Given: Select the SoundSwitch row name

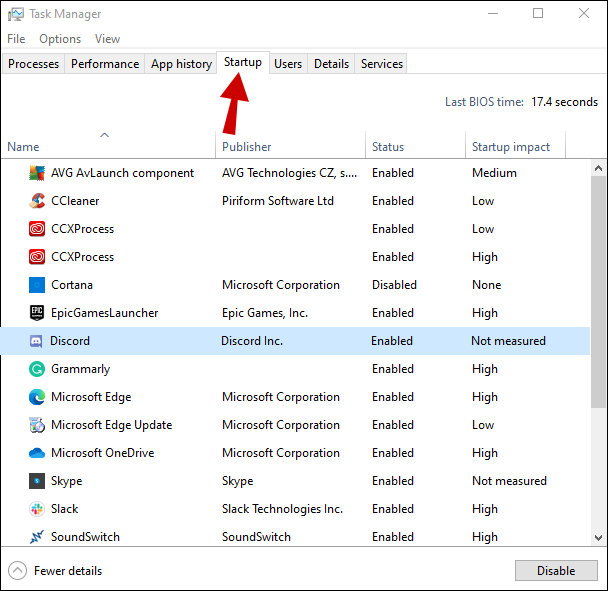Looking at the screenshot, I should pos(85,537).
